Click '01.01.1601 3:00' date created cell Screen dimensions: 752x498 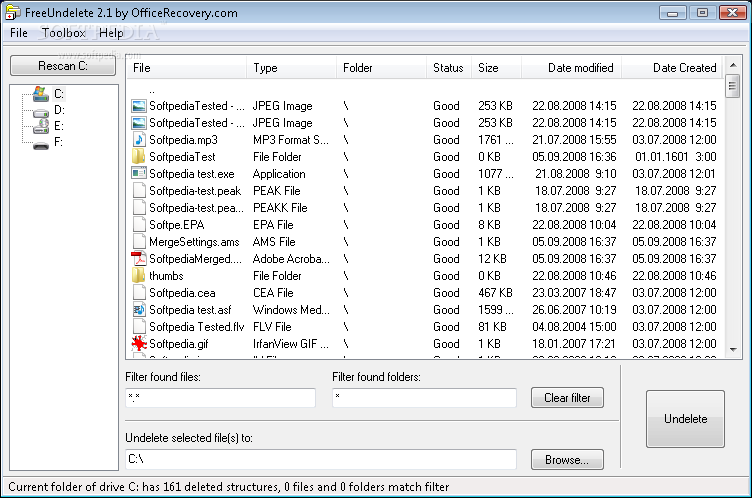[676, 156]
